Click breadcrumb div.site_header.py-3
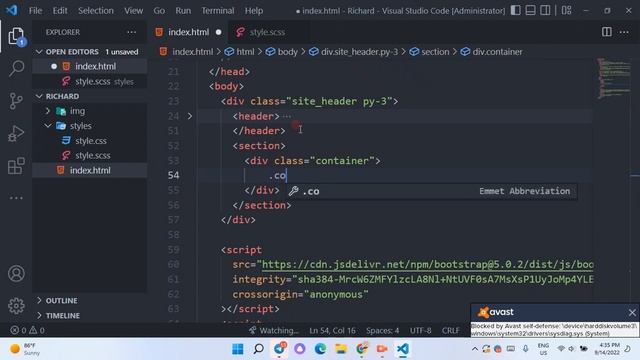This screenshot has height=360, width=640. pos(353,52)
